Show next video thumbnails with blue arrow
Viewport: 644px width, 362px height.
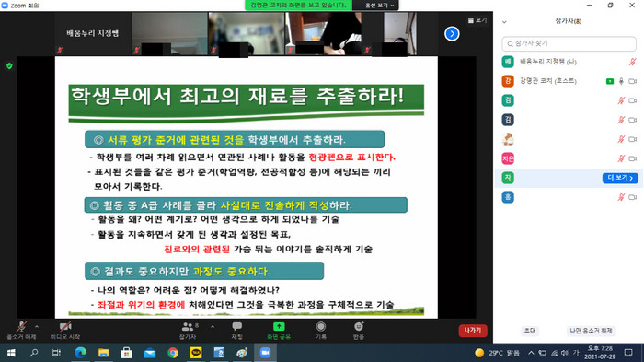(x=452, y=34)
